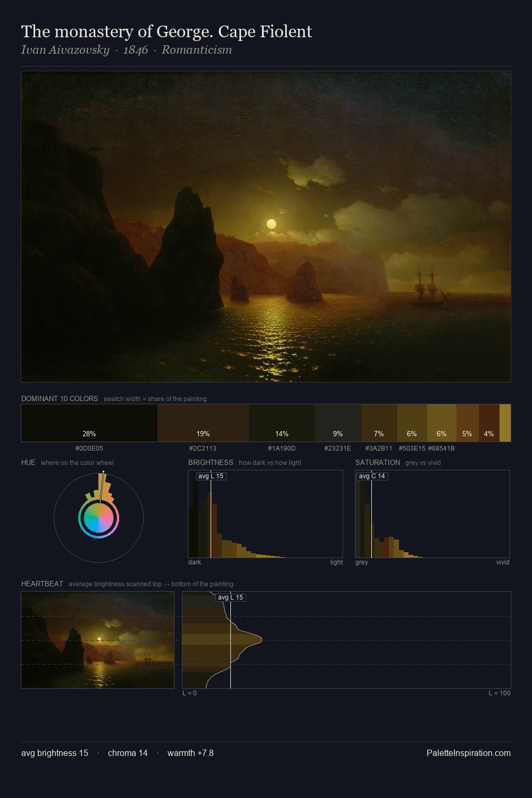Choose the first 6% swatch #503E15

point(412,423)
